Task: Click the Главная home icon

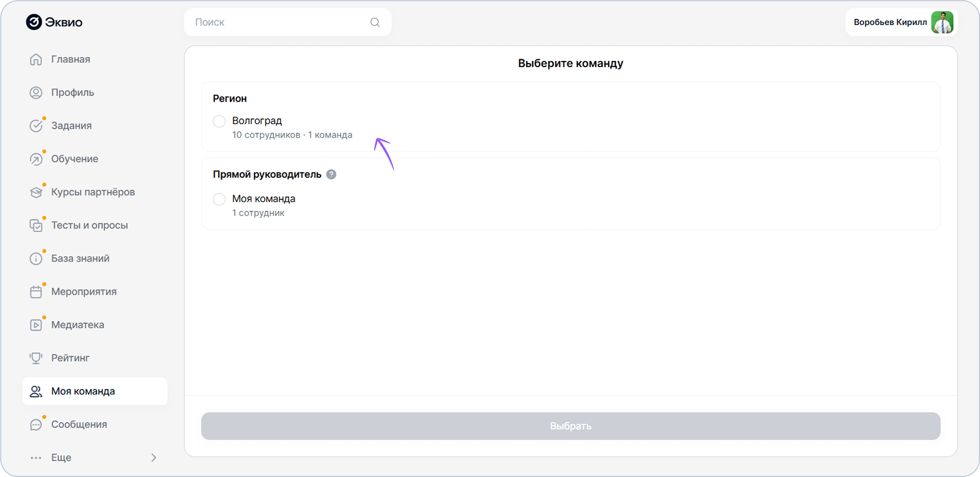Action: (36, 59)
